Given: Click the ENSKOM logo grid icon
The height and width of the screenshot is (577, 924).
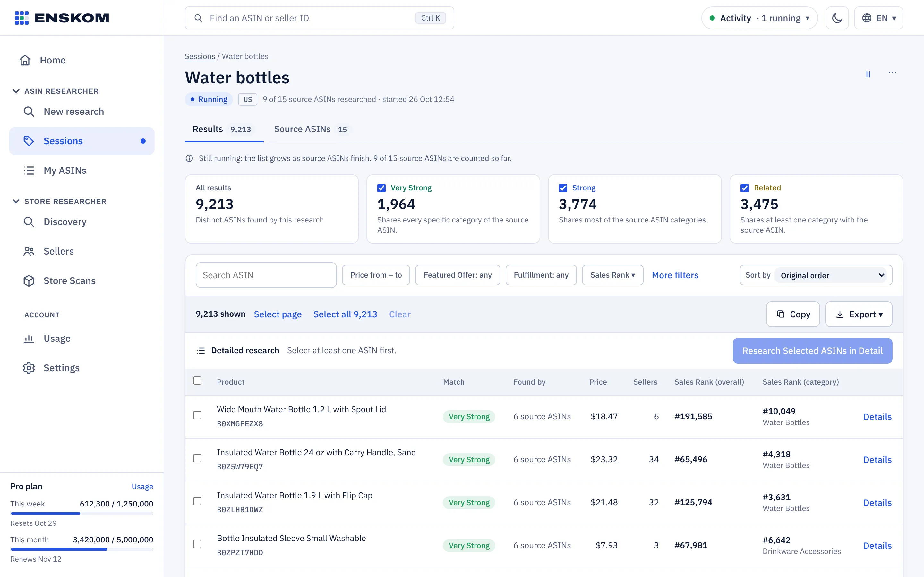Looking at the screenshot, I should [x=22, y=18].
